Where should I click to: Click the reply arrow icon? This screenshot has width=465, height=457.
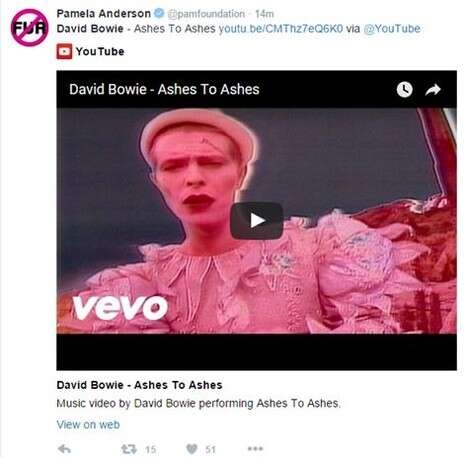64,449
